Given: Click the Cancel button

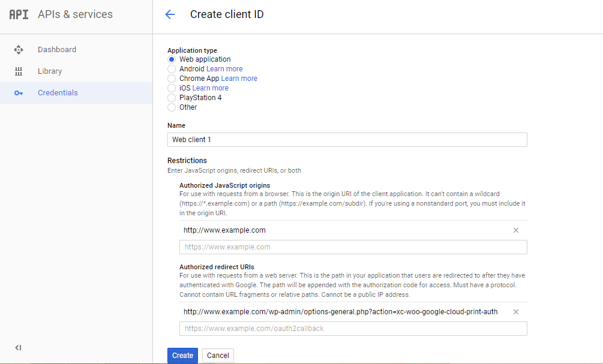Looking at the screenshot, I should point(218,356).
